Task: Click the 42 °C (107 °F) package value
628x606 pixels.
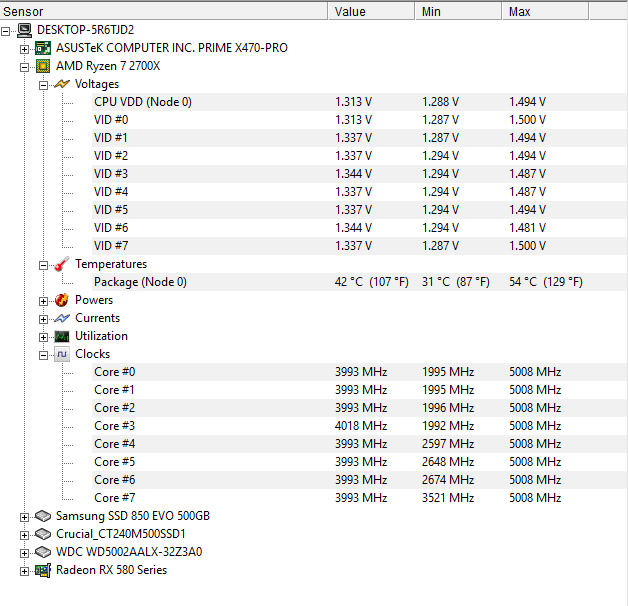Action: tap(372, 282)
